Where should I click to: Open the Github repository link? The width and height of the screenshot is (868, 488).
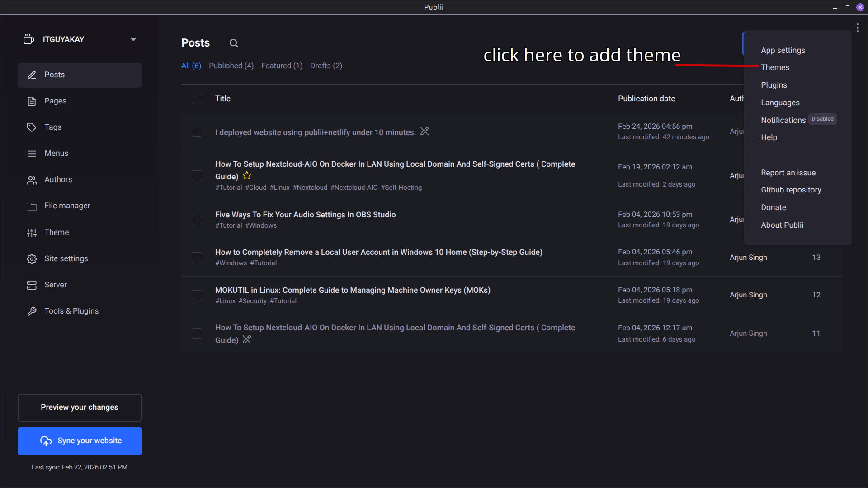tap(791, 190)
